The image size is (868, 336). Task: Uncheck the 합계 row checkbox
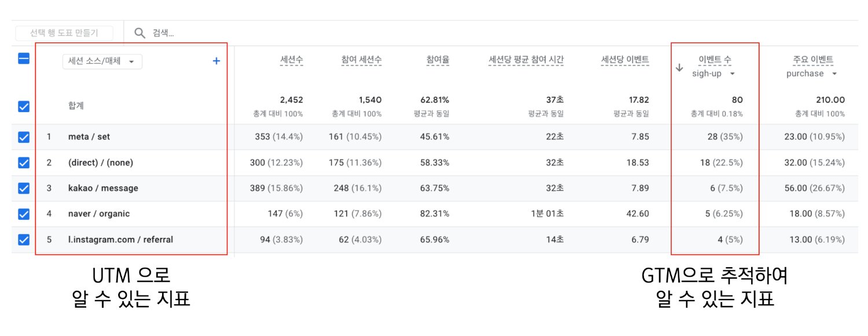click(x=24, y=106)
